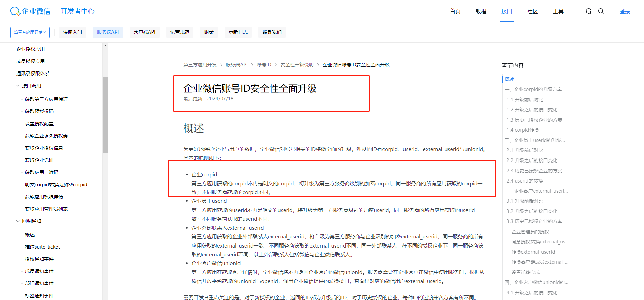Jump to 设置迁移完成 in outline
This screenshot has height=300, width=644.
pos(525,272)
